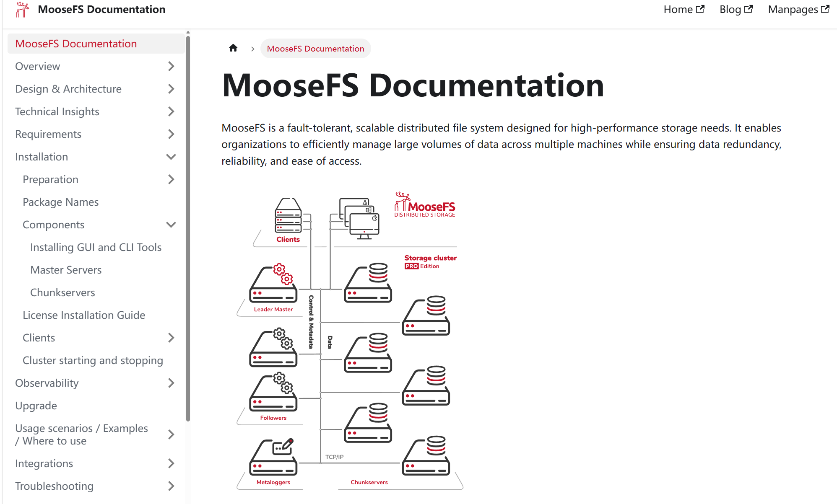Open the License Installation Guide
Image resolution: width=837 pixels, height=504 pixels.
(84, 315)
